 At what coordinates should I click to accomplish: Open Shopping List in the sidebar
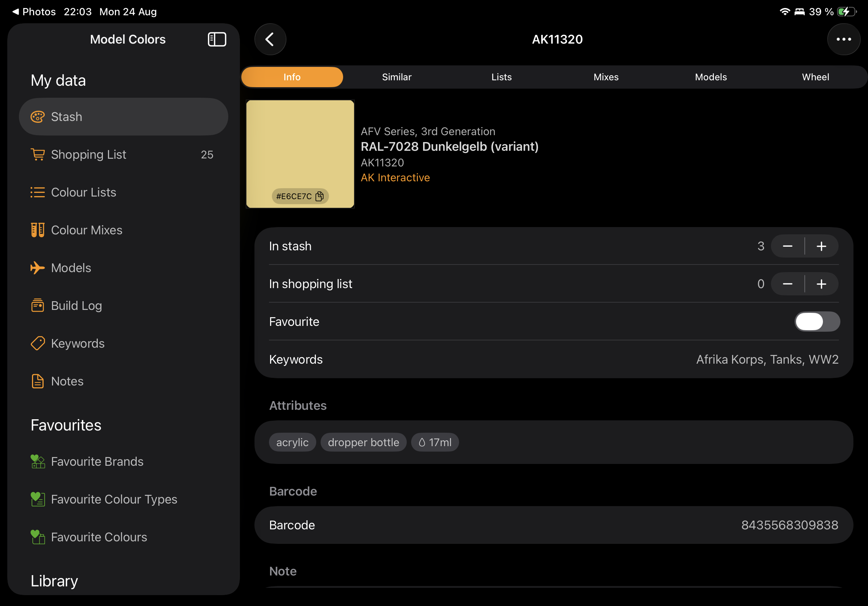click(123, 154)
